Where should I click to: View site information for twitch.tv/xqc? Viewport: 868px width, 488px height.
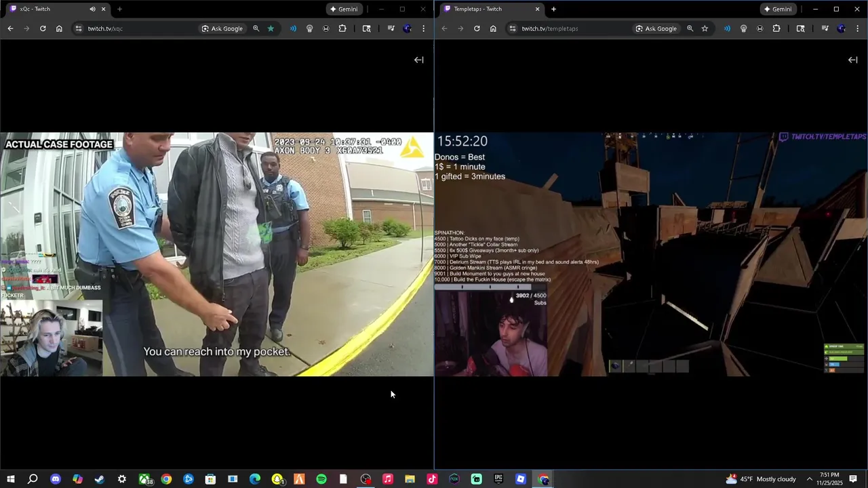(78, 28)
